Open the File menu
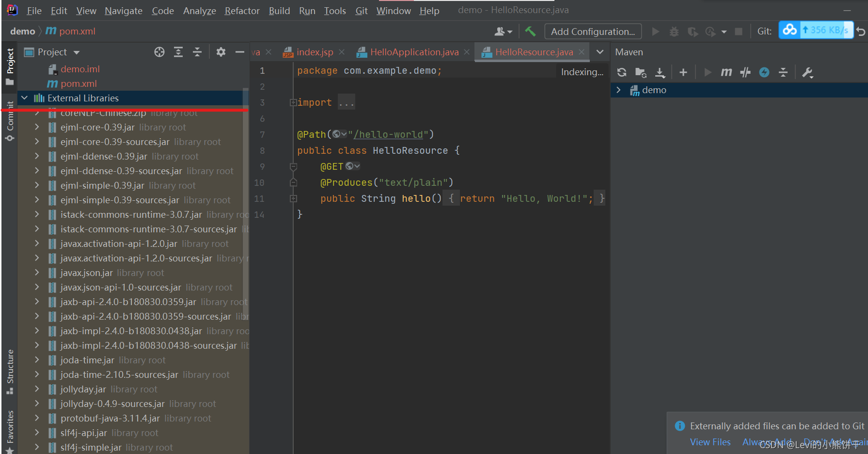Screen dimensions: 868x454 [x=34, y=11]
